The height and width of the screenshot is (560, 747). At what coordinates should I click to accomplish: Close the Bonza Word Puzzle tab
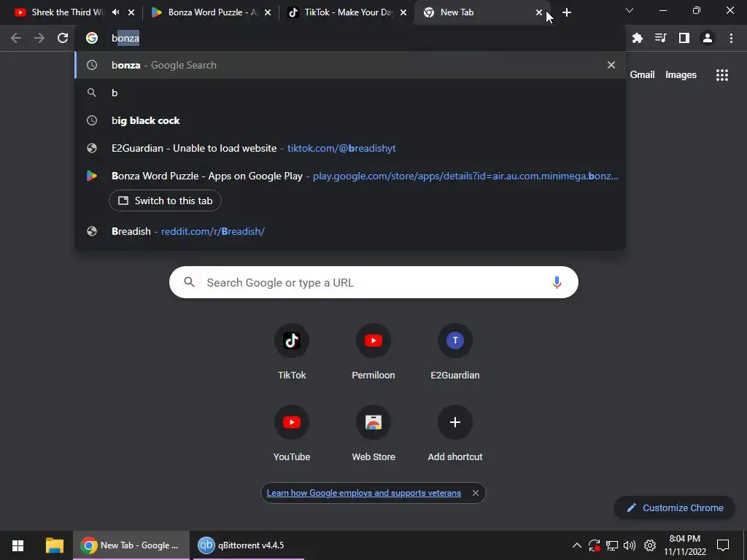[x=268, y=13]
